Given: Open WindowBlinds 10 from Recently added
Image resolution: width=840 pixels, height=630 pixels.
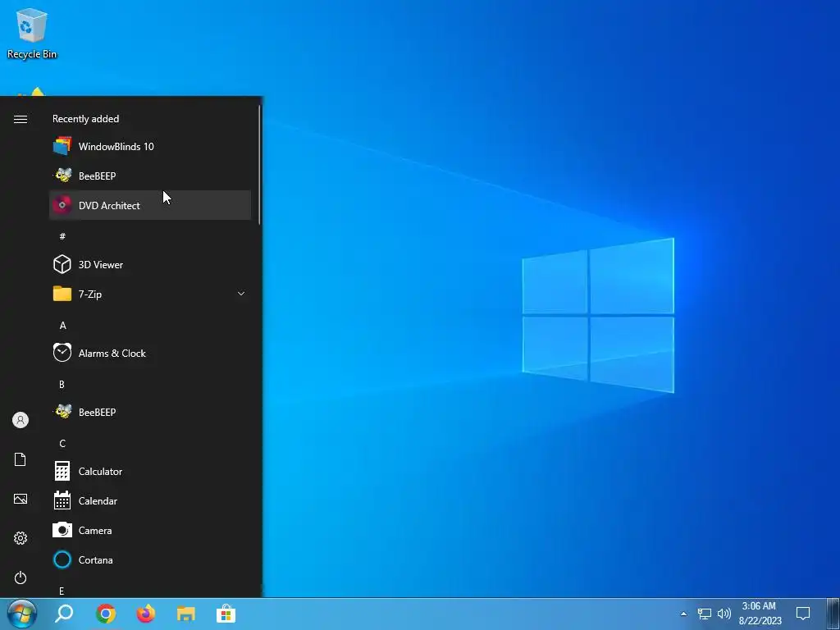Looking at the screenshot, I should coord(150,146).
